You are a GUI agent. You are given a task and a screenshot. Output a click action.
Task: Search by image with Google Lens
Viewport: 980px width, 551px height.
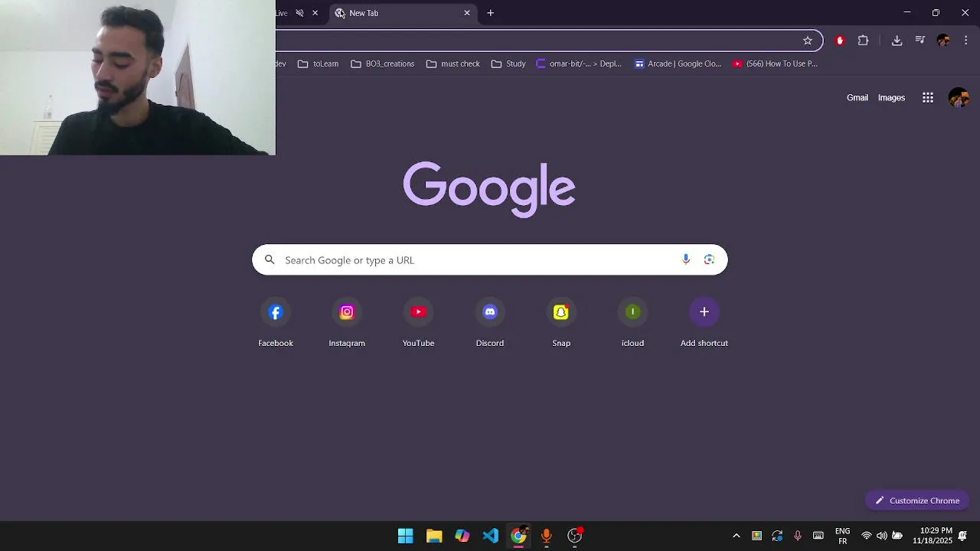pyautogui.click(x=710, y=259)
